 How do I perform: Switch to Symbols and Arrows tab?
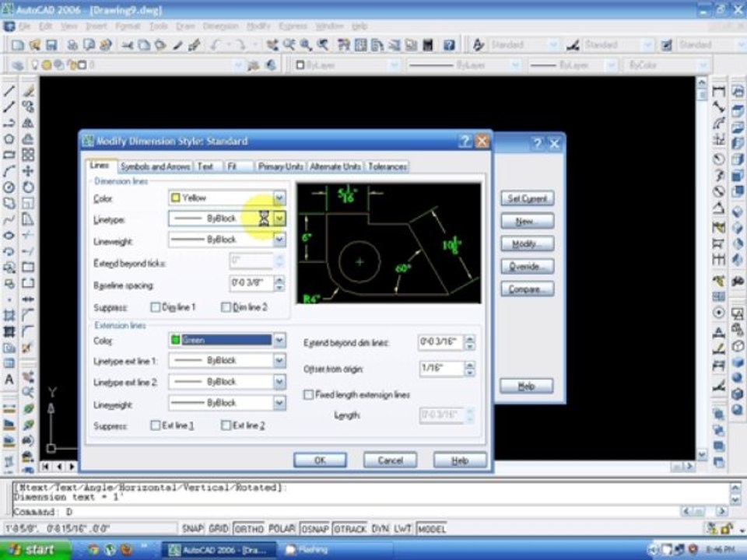click(156, 166)
